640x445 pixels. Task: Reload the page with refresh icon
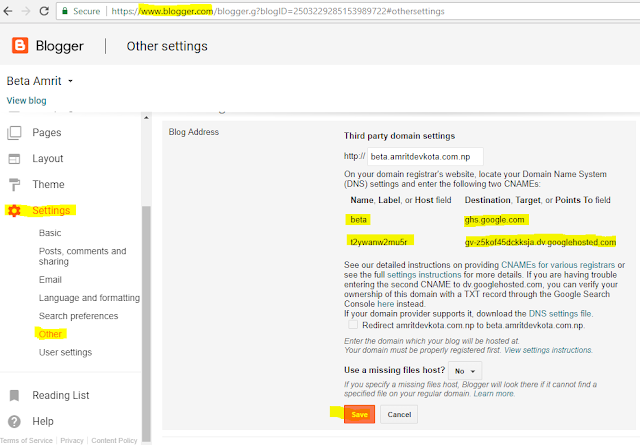click(x=44, y=11)
